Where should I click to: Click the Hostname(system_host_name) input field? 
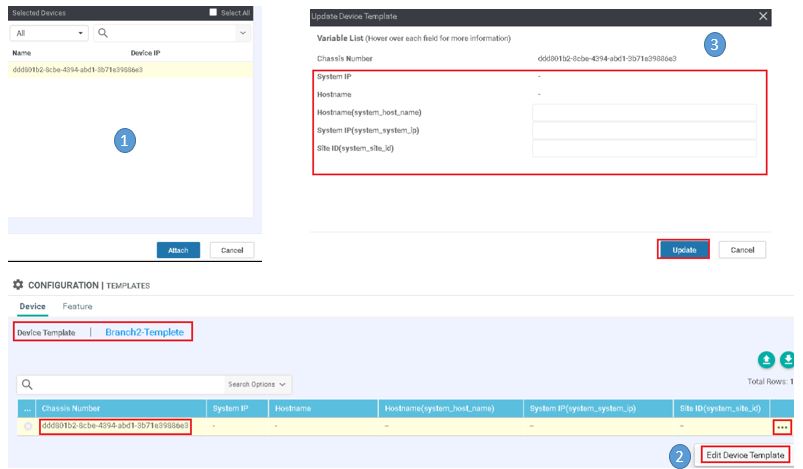point(644,112)
